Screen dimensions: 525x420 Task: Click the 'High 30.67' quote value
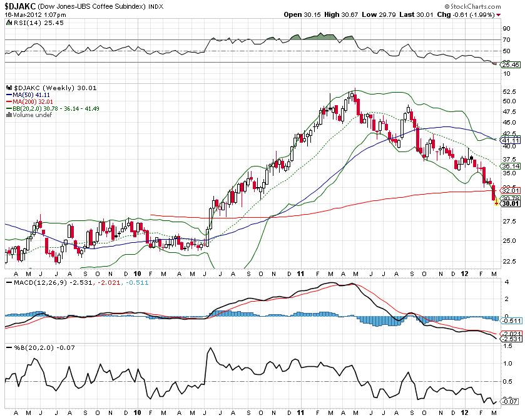pos(341,15)
